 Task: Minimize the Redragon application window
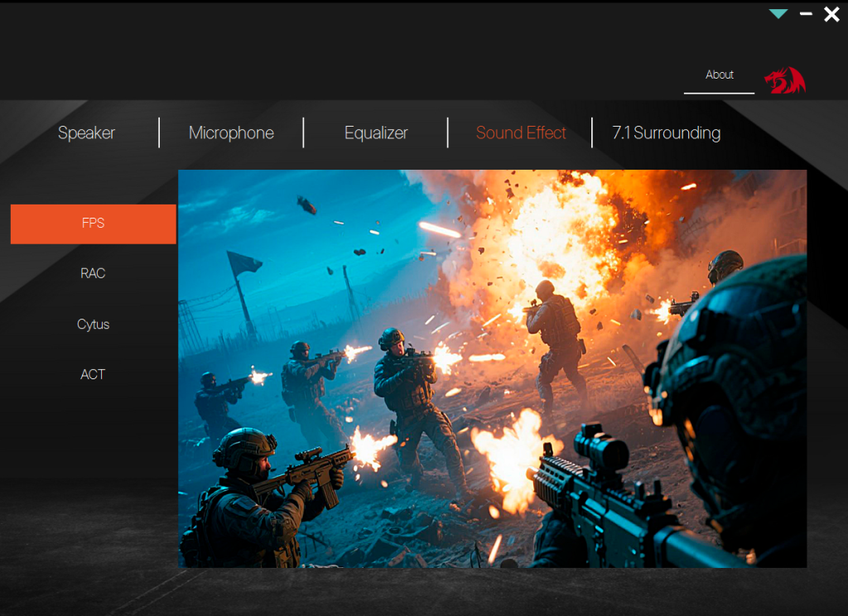point(805,13)
